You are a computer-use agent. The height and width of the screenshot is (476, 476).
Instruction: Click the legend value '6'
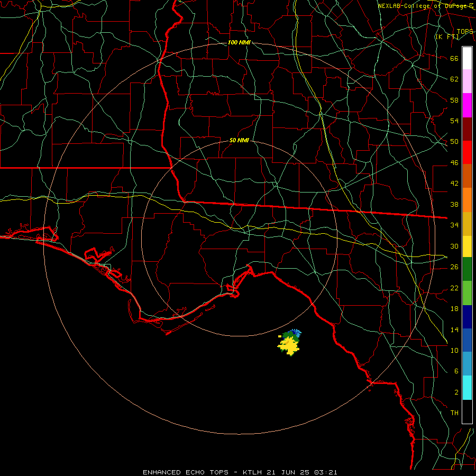coord(456,371)
